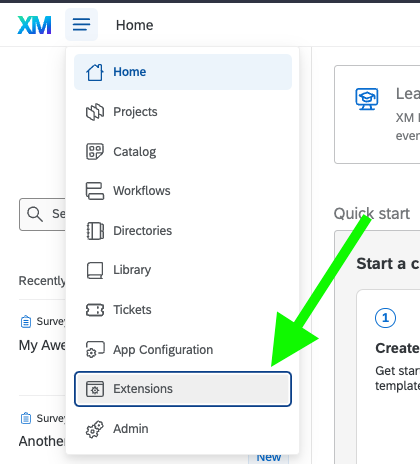The height and width of the screenshot is (464, 420).
Task: Open Catalog from the menu
Action: point(183,152)
